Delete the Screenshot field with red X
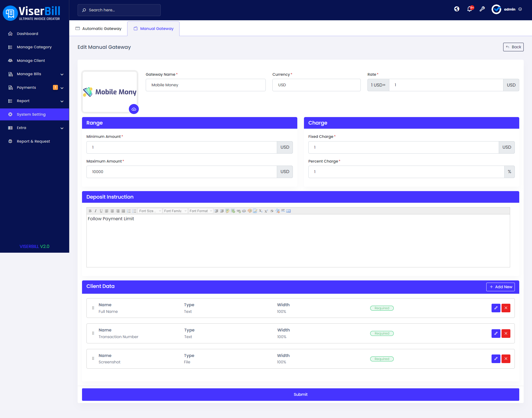 (x=506, y=359)
